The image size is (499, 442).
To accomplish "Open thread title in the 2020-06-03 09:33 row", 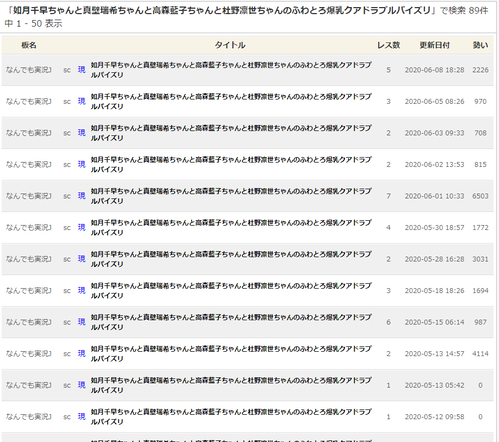I will coord(231,133).
